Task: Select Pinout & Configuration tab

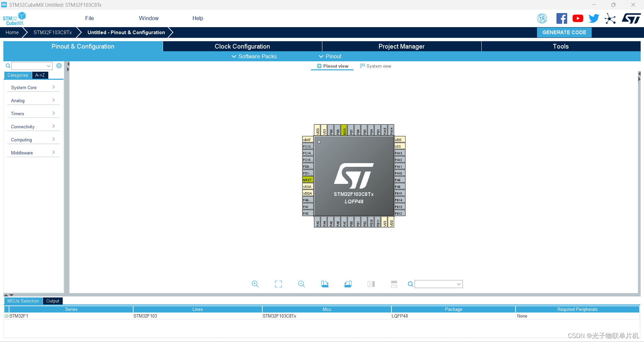Action: pyautogui.click(x=83, y=46)
